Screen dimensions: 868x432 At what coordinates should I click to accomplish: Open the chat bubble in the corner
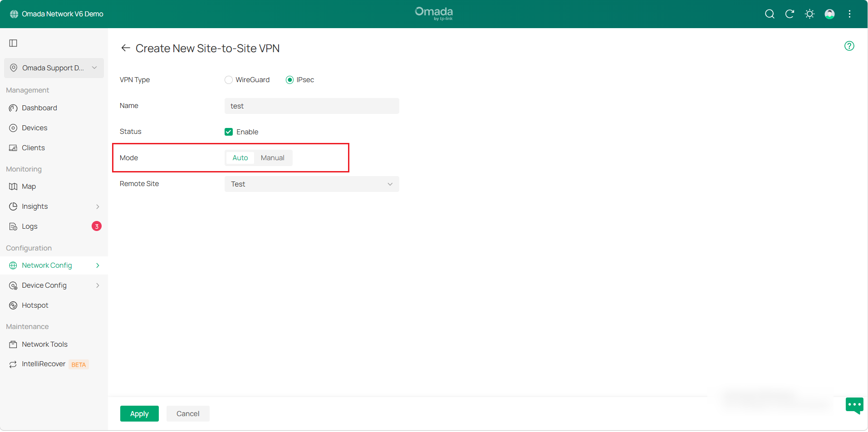point(854,405)
